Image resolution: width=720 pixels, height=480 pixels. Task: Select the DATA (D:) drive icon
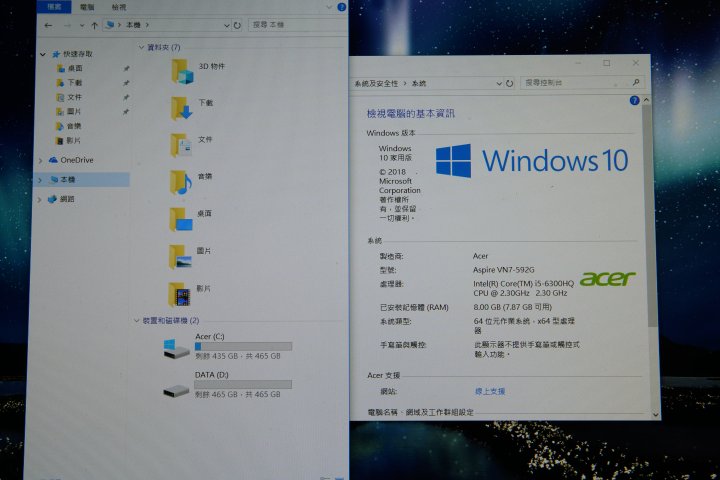[176, 391]
